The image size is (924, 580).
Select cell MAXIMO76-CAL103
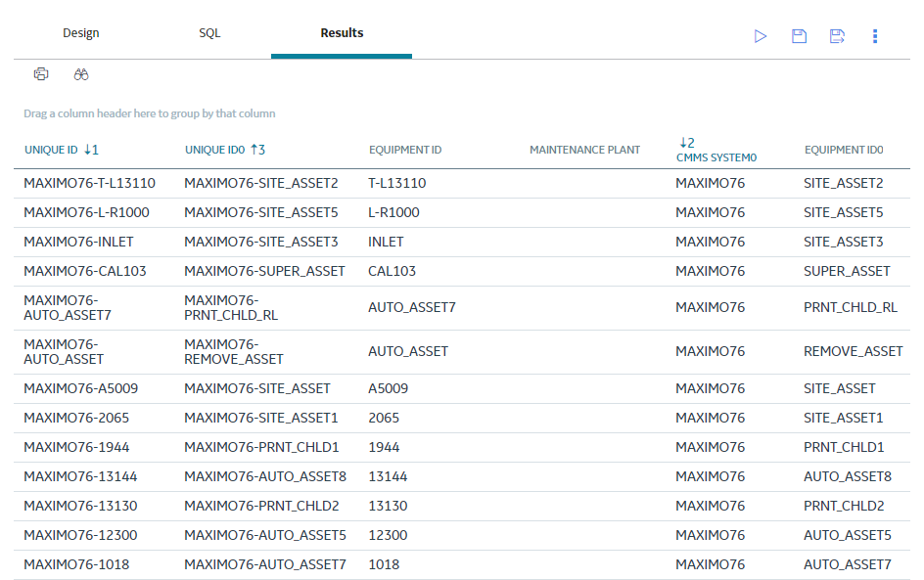(x=85, y=272)
